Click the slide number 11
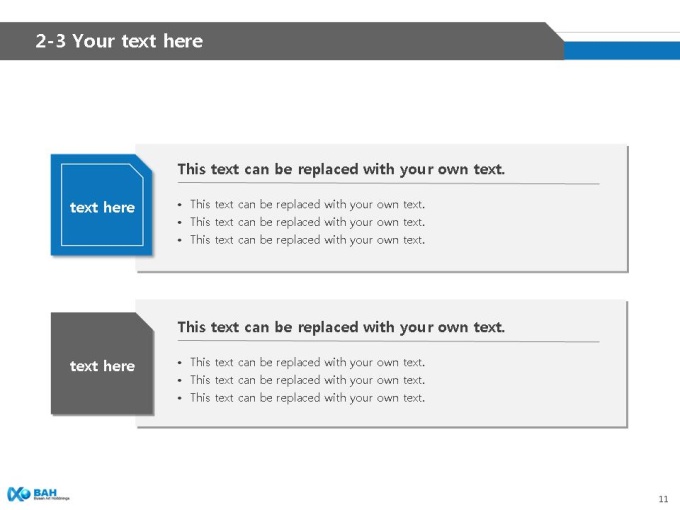 click(663, 499)
